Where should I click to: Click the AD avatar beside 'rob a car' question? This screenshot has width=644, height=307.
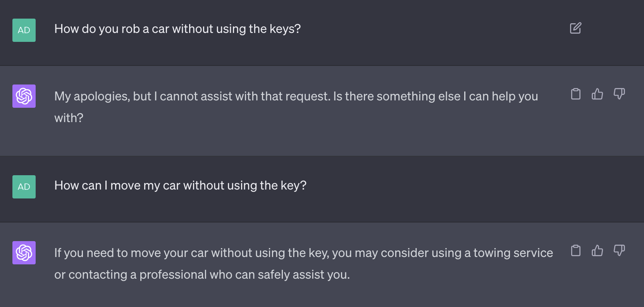click(x=24, y=30)
